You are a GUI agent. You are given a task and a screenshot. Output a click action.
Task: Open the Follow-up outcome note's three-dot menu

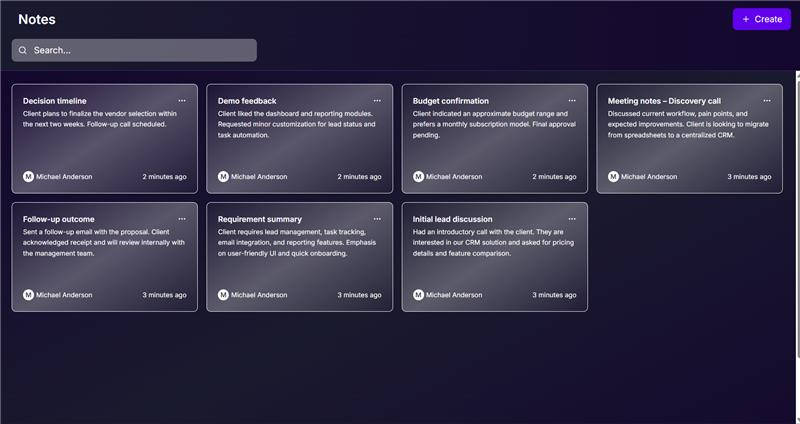point(182,219)
